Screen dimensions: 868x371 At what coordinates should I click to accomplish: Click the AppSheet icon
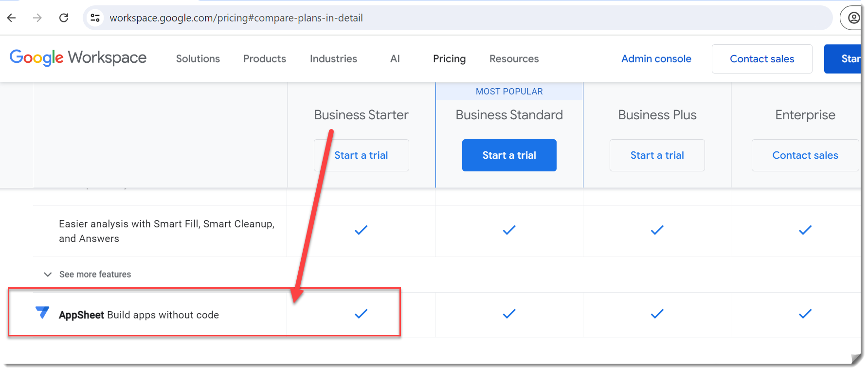[x=42, y=312]
